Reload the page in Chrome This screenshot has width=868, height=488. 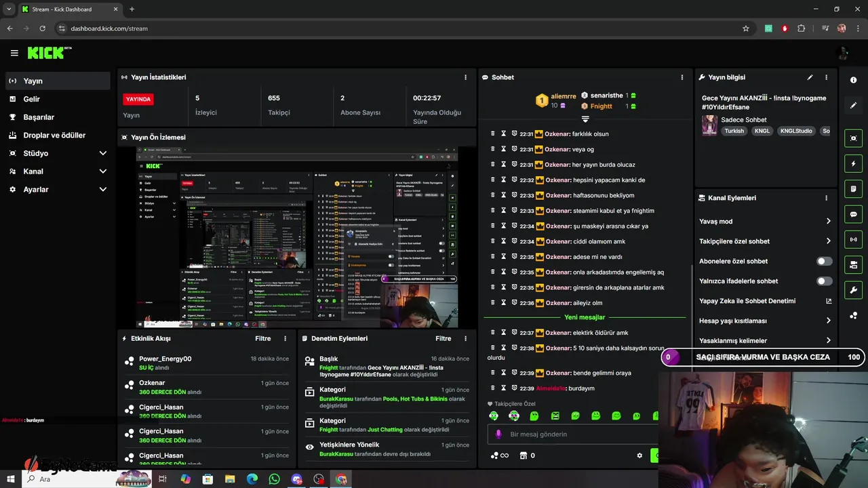point(43,28)
